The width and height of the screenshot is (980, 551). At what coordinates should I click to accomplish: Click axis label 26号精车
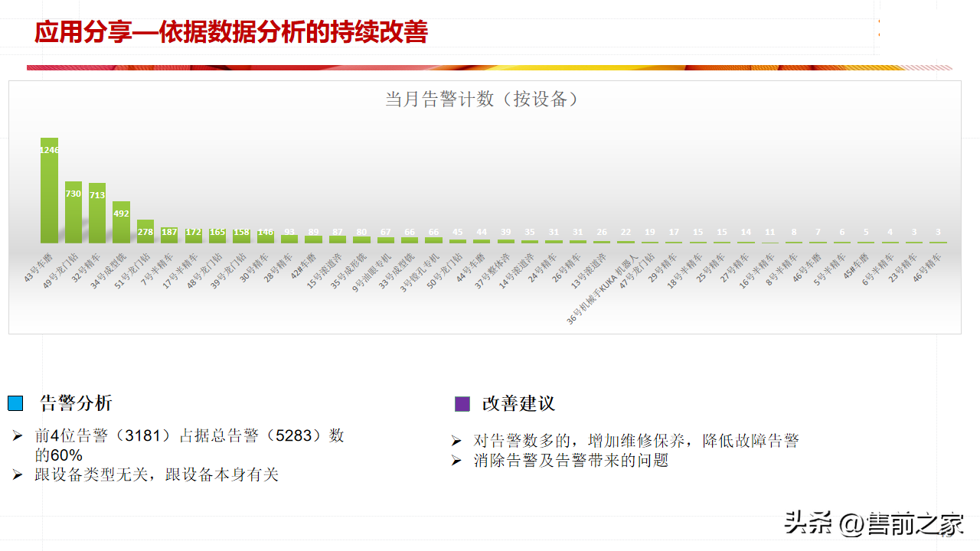click(567, 267)
